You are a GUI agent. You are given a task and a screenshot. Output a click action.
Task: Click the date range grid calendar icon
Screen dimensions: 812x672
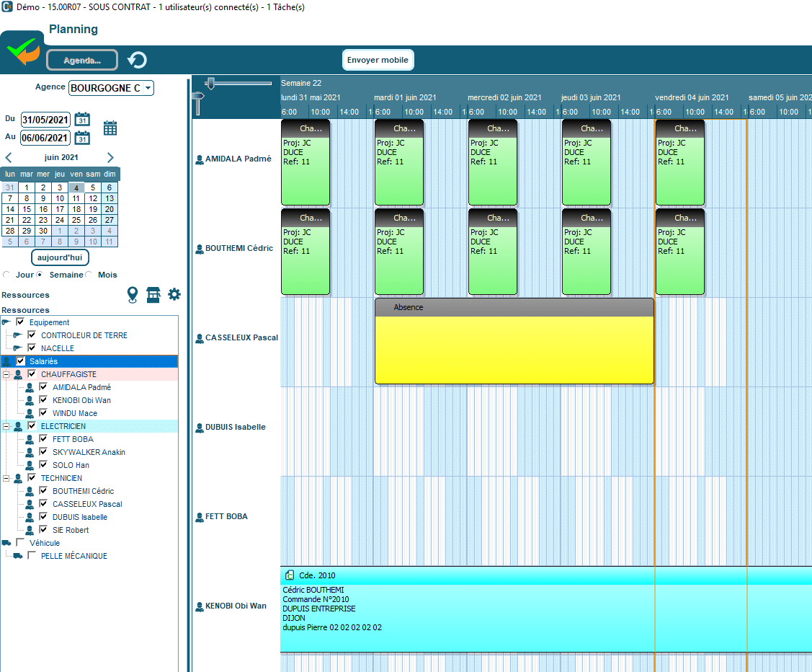coord(110,128)
